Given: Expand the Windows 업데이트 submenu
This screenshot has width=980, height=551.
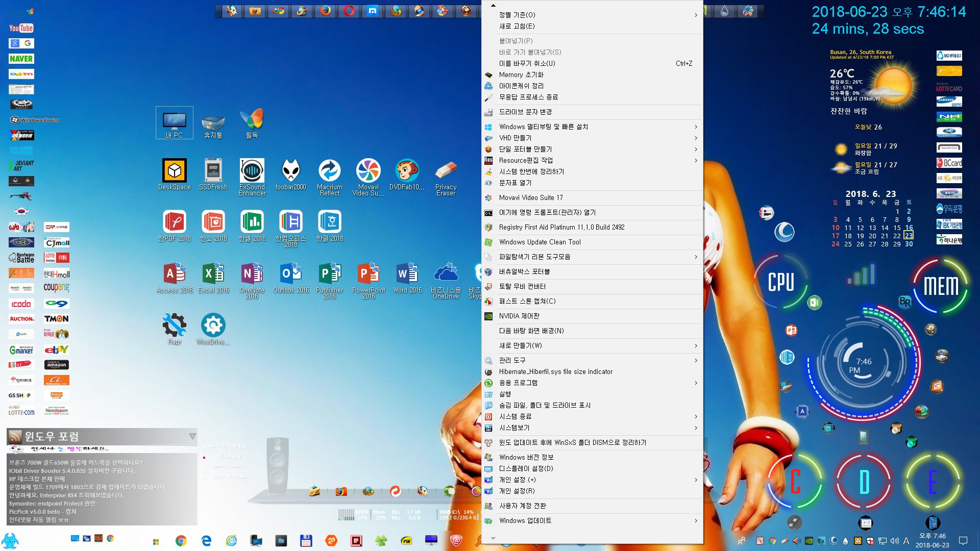Looking at the screenshot, I should (x=593, y=520).
